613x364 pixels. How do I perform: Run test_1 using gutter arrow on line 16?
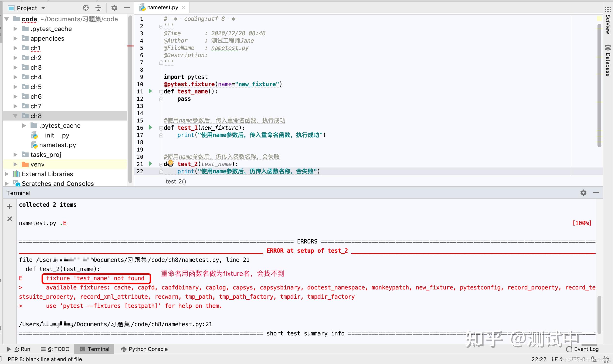(150, 127)
